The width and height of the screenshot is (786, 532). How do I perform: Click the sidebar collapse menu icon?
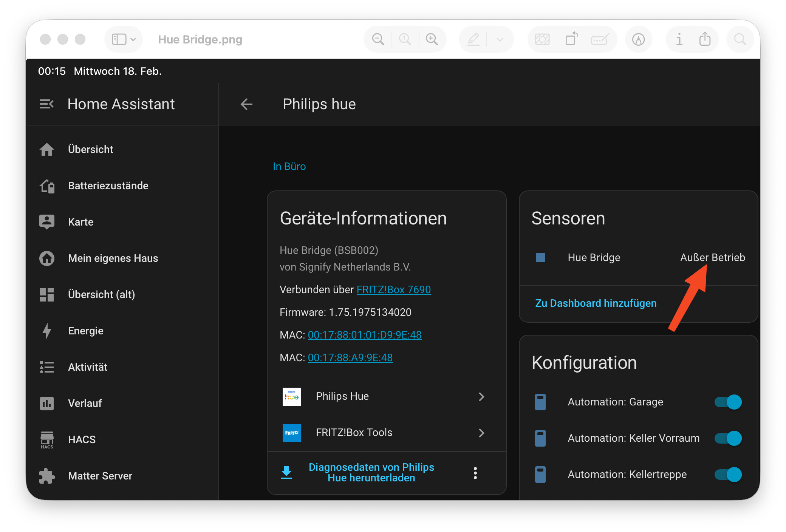click(x=47, y=104)
